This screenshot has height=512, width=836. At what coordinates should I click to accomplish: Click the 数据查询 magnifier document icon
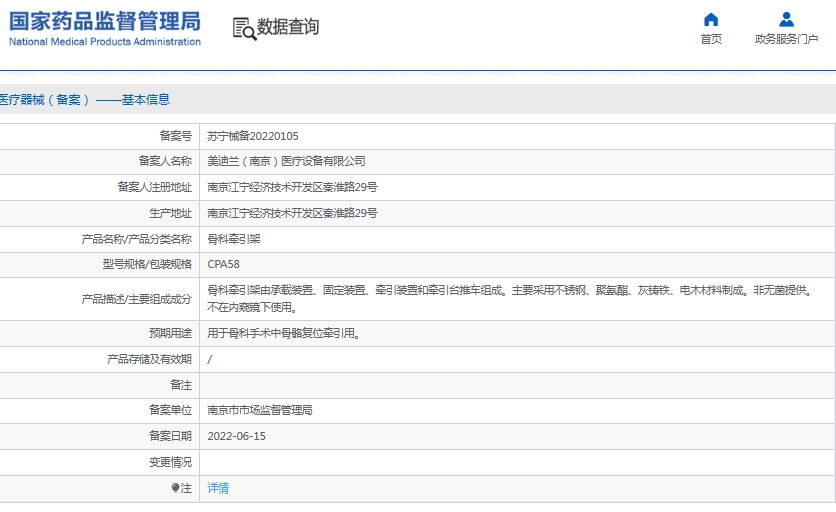pyautogui.click(x=244, y=28)
